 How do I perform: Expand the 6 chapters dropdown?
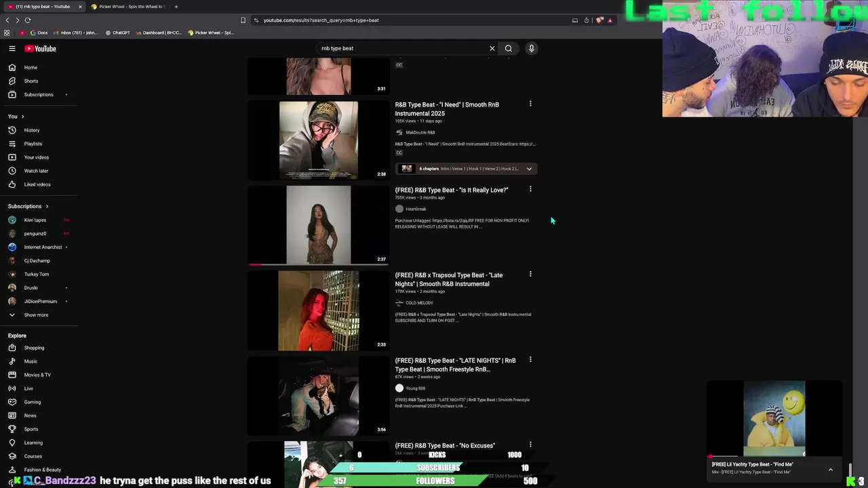(x=529, y=169)
